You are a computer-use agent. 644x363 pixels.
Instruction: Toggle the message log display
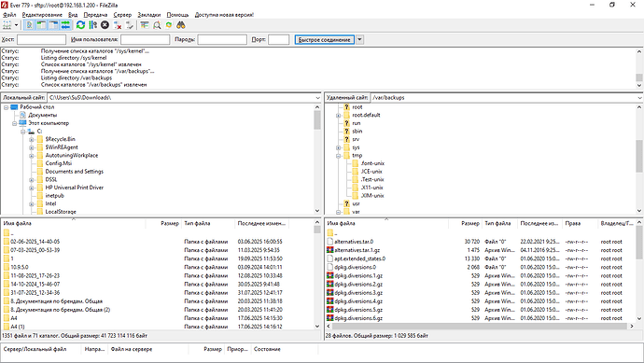pyautogui.click(x=29, y=25)
